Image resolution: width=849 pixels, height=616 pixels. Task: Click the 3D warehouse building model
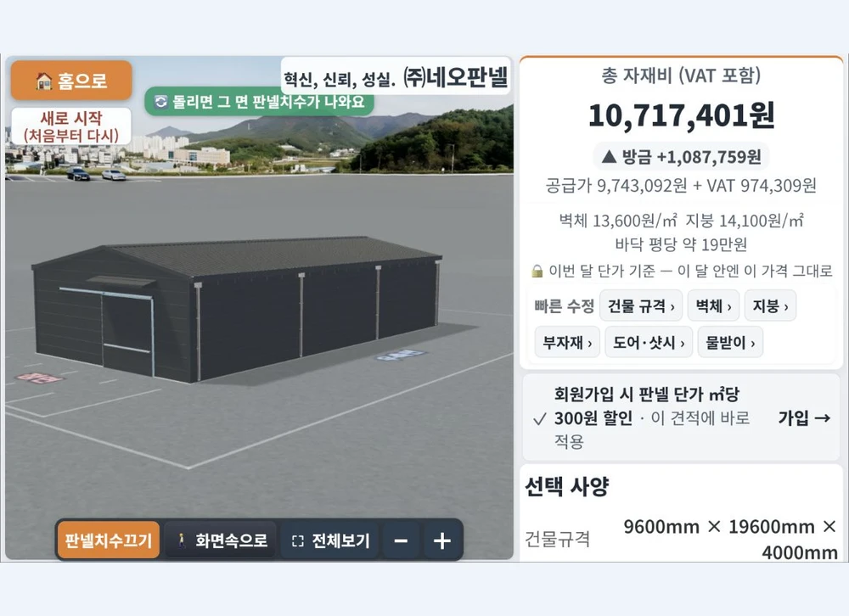tap(237, 309)
